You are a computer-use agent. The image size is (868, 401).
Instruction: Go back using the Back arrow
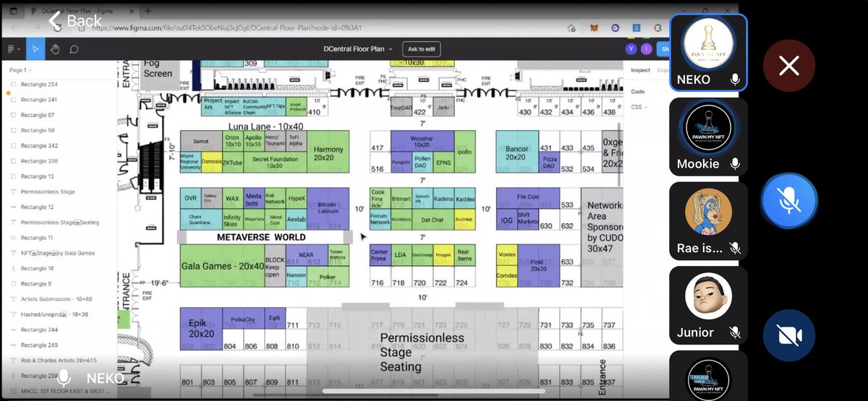[75, 21]
